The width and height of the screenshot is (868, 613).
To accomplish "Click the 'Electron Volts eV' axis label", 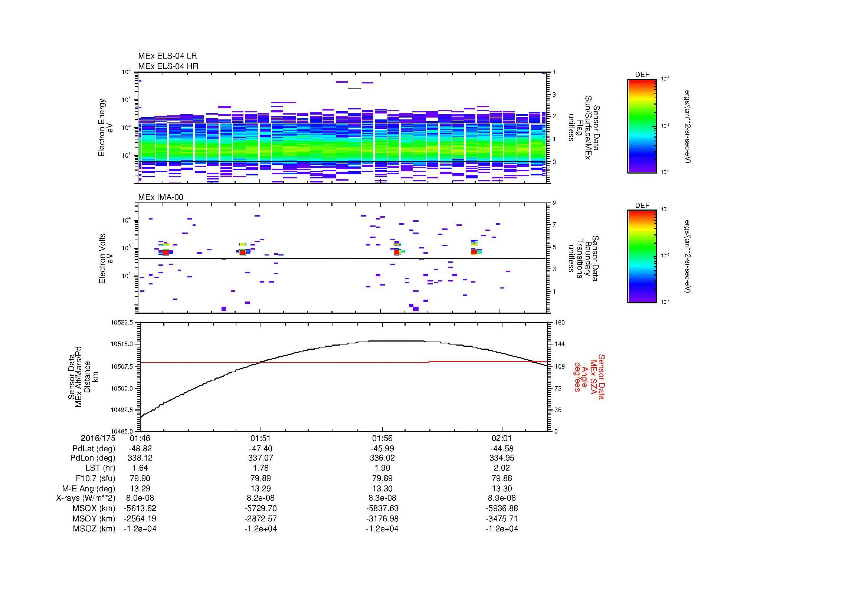I will tap(106, 259).
